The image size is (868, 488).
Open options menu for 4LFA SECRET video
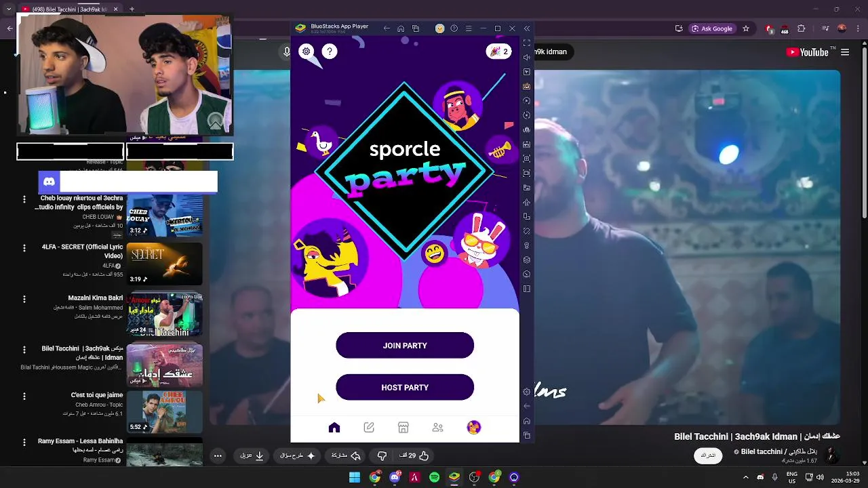[x=24, y=248]
